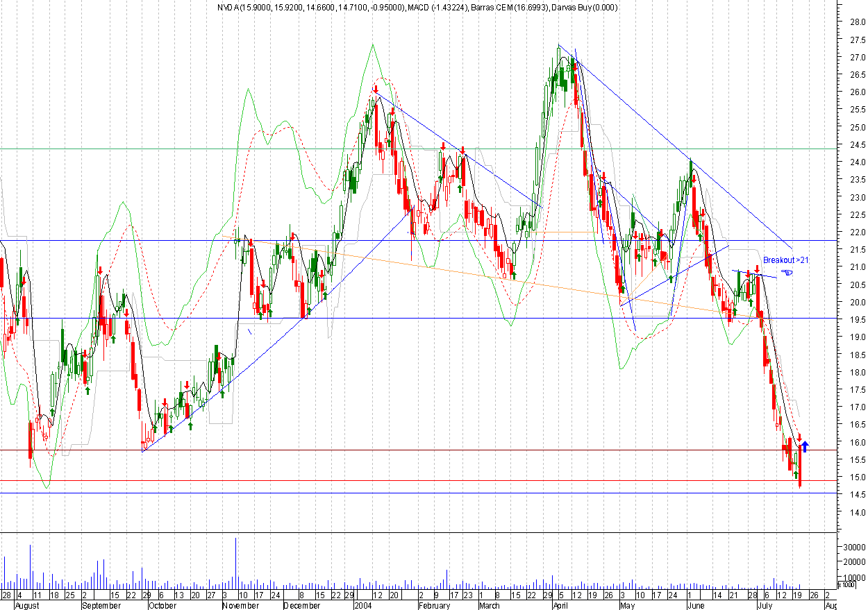Click the large blue up arrow near July 19
This screenshot has height=610, width=868.
[x=804, y=446]
